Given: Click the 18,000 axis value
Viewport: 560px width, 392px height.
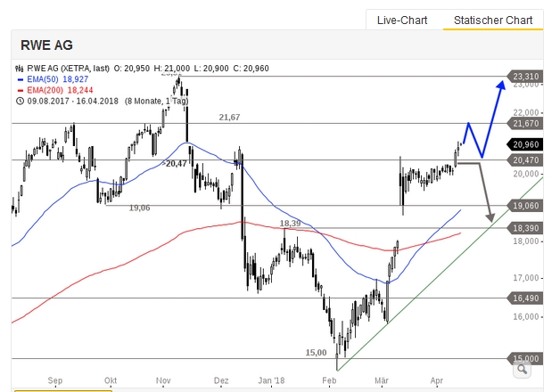Looking at the screenshot, I should [x=526, y=241].
